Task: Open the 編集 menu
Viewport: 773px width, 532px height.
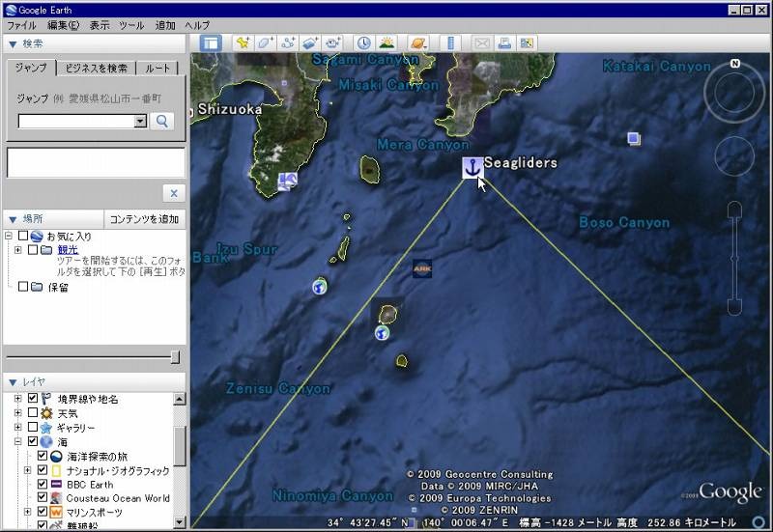Action: tap(63, 25)
